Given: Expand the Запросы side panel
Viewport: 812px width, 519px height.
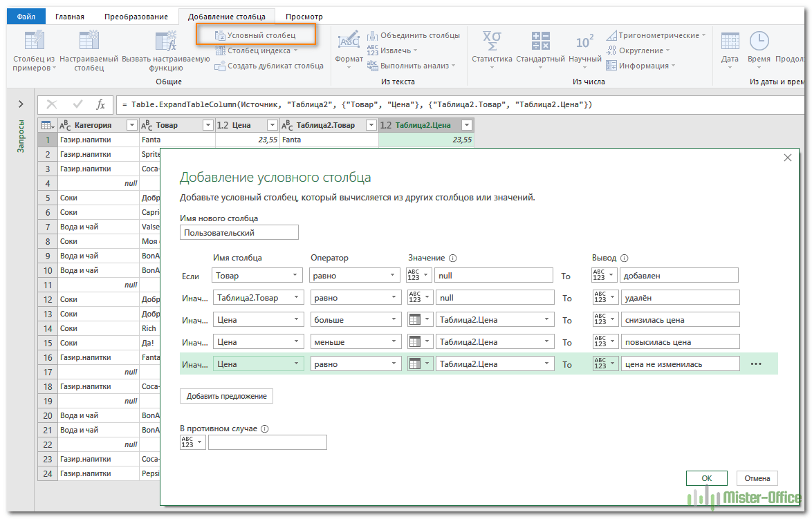Looking at the screenshot, I should pyautogui.click(x=21, y=104).
